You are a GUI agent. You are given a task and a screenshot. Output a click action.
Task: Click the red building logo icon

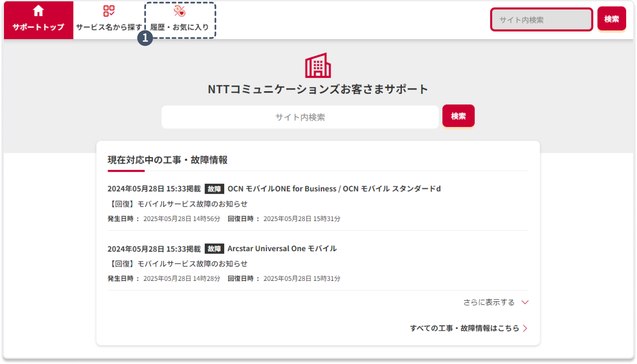pyautogui.click(x=318, y=65)
